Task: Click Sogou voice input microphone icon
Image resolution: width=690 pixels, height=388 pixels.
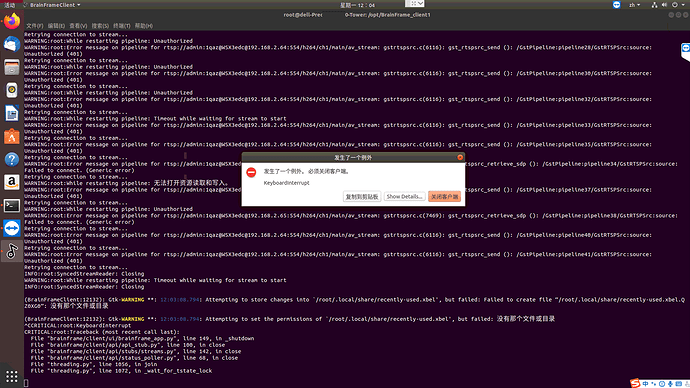Action: pos(670,384)
